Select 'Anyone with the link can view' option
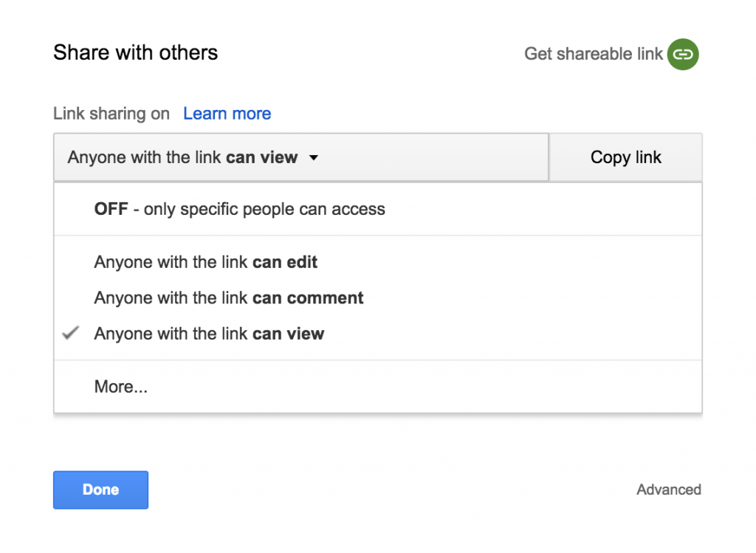Image resolution: width=756 pixels, height=553 pixels. pyautogui.click(x=209, y=334)
